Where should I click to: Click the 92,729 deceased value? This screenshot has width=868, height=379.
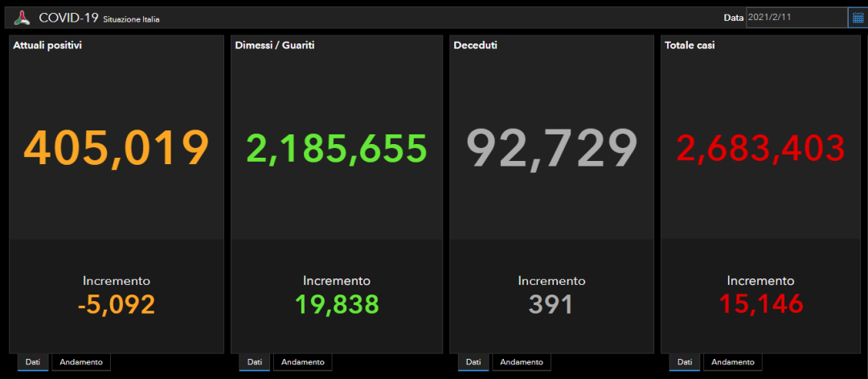(551, 149)
